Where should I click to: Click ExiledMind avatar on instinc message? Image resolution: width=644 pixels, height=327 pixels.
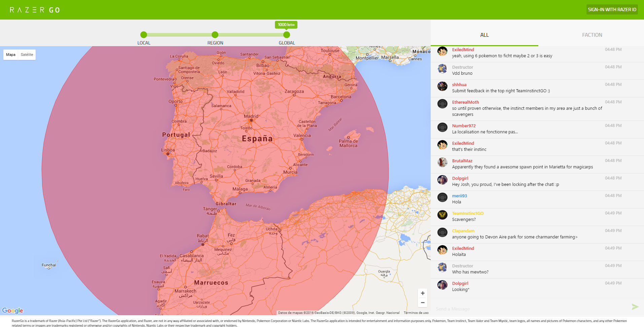442,145
